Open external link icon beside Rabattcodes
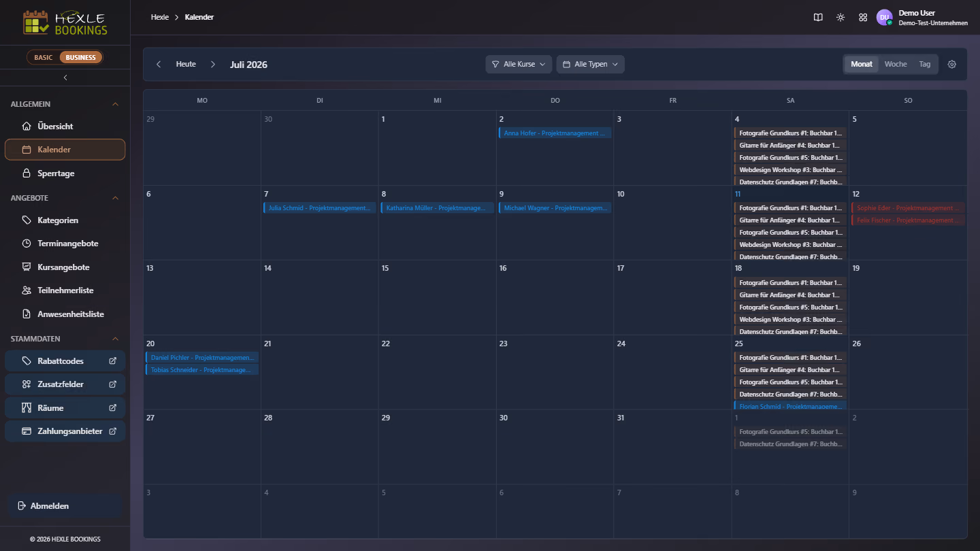 (x=113, y=361)
